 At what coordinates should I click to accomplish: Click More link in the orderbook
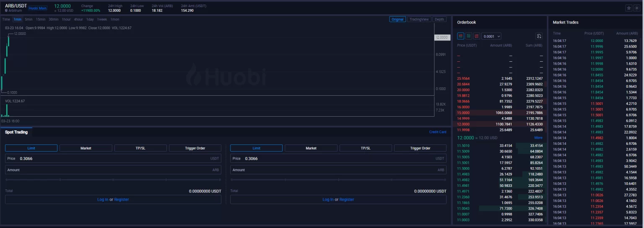point(538,138)
